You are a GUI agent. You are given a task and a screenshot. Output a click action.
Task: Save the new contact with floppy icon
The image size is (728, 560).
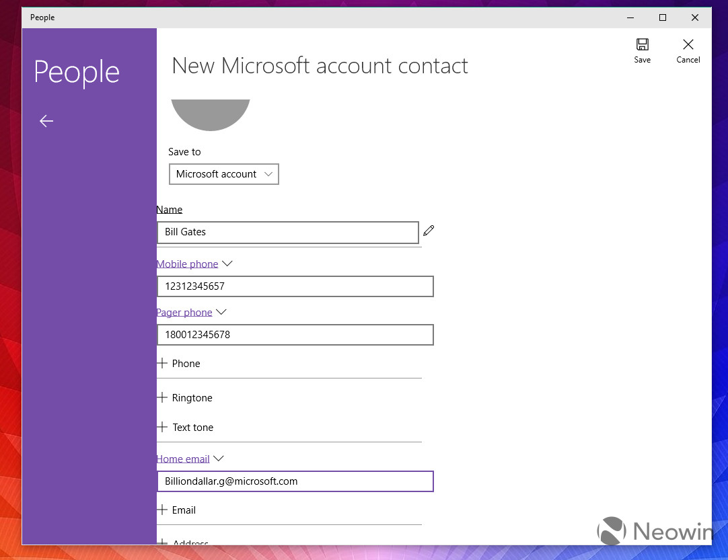point(642,50)
